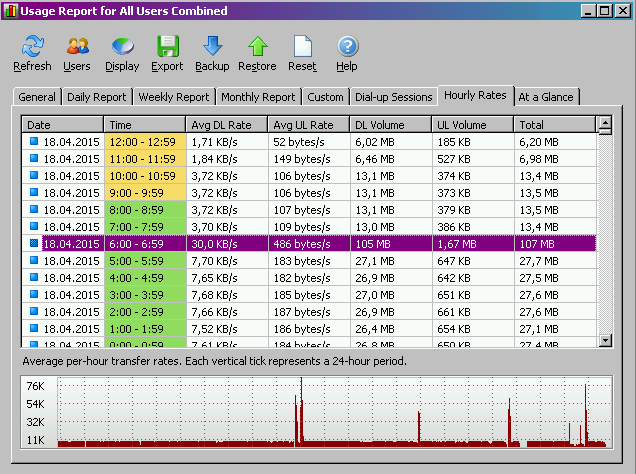636x474 pixels.
Task: Open the Daily Report tab
Action: (96, 97)
